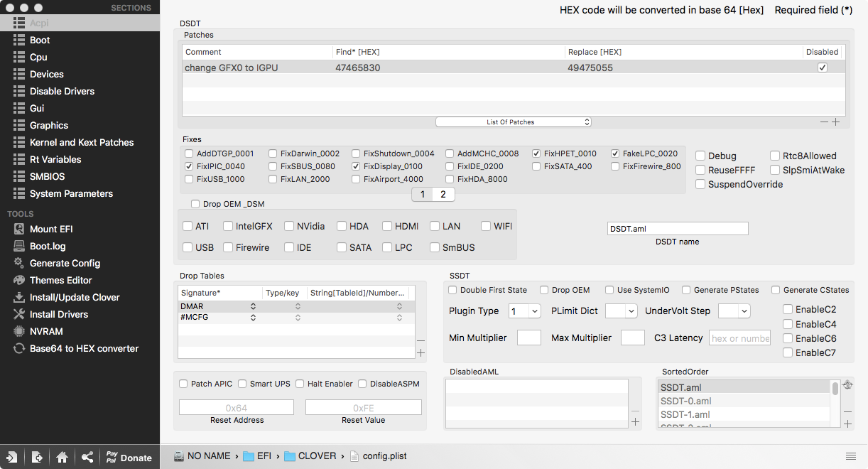Click the home icon in bottom toolbar
The height and width of the screenshot is (469, 868).
(62, 457)
